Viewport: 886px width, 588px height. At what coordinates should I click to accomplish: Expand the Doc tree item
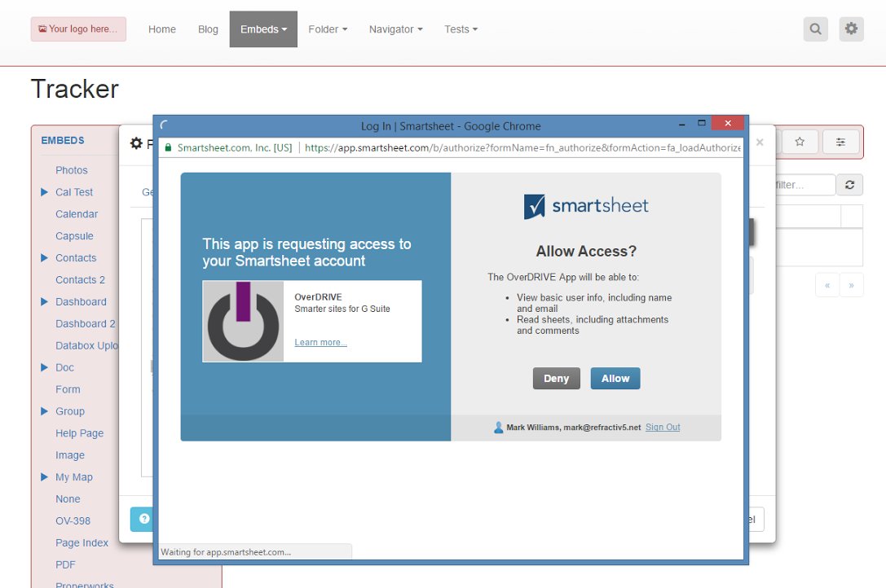pyautogui.click(x=44, y=367)
